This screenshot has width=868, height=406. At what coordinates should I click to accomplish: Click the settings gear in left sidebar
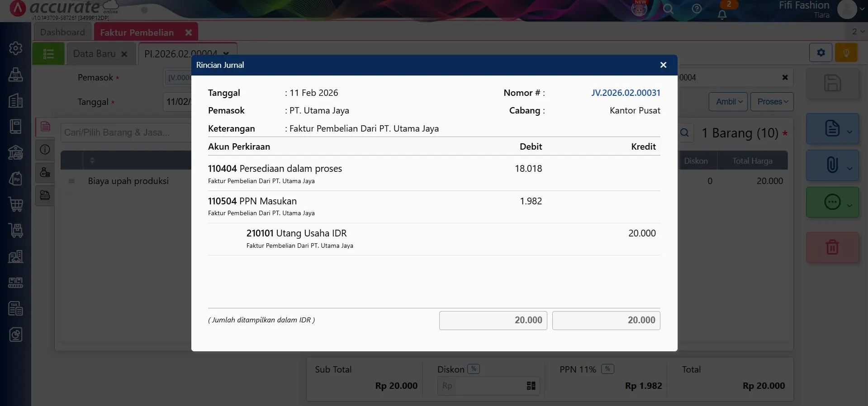click(16, 48)
